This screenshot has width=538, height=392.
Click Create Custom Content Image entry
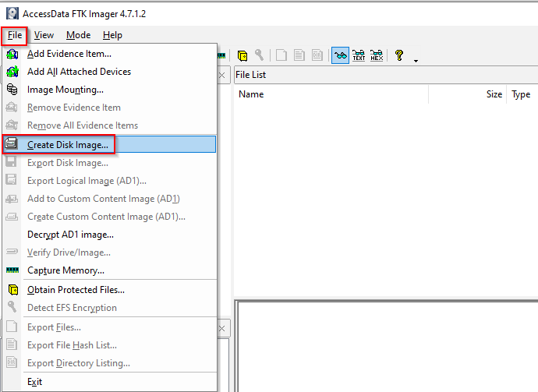tap(110, 217)
